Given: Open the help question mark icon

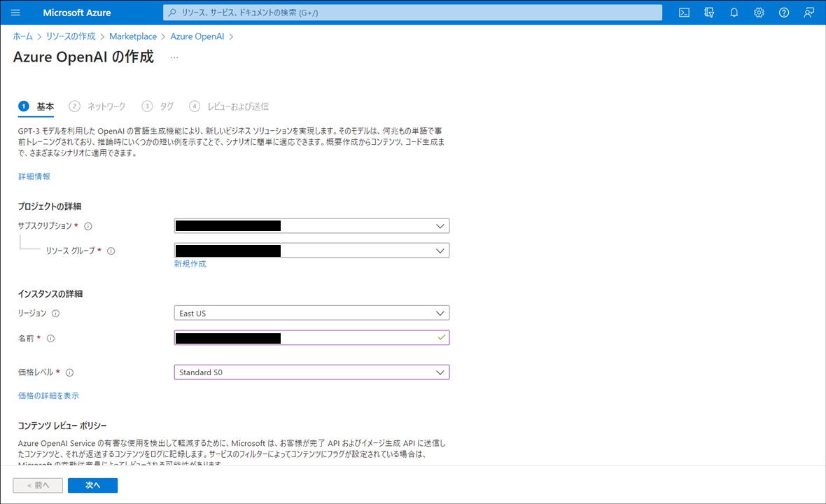Looking at the screenshot, I should click(x=784, y=13).
